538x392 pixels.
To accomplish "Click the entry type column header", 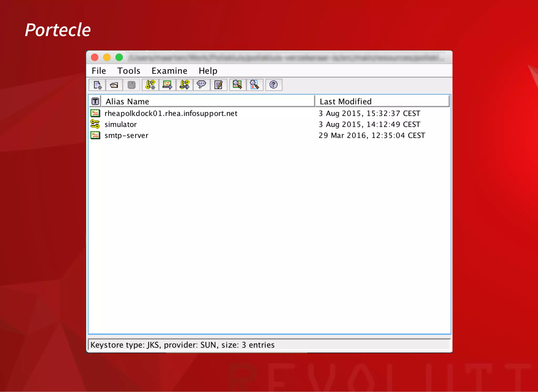I will tap(95, 102).
